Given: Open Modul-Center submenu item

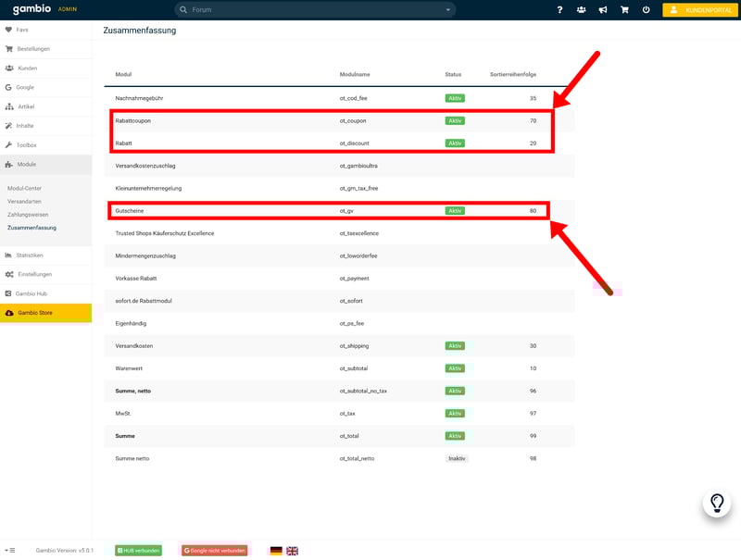Looking at the screenshot, I should [24, 188].
